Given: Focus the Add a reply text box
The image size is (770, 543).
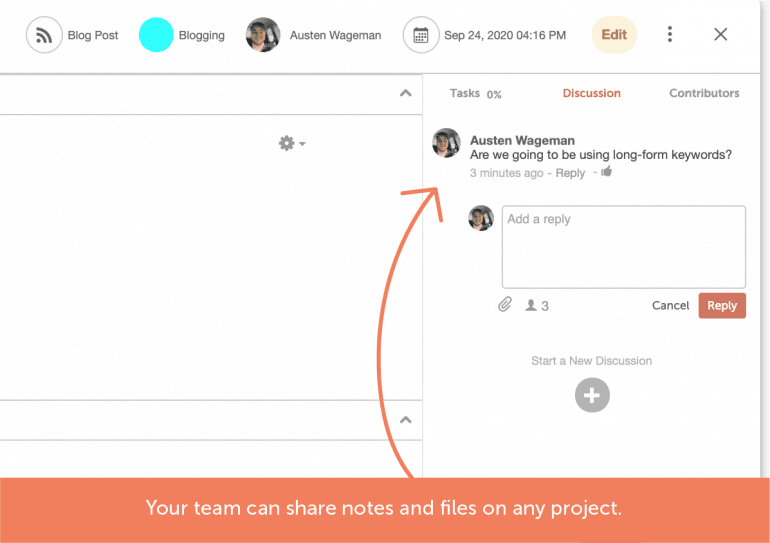Looking at the screenshot, I should tap(624, 247).
